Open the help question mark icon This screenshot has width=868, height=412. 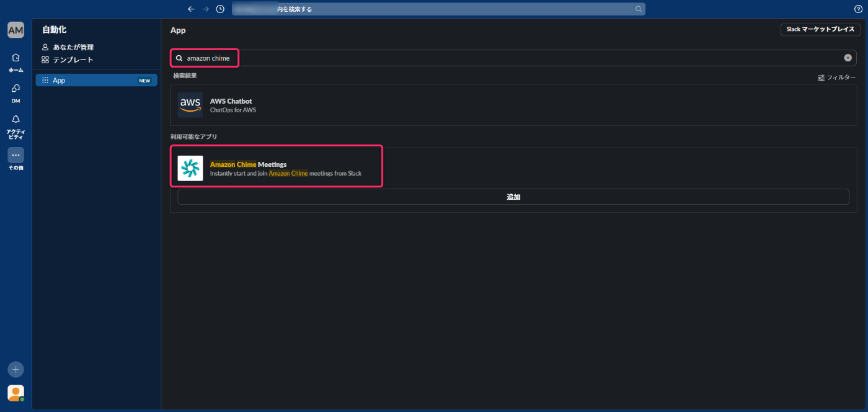click(x=858, y=9)
